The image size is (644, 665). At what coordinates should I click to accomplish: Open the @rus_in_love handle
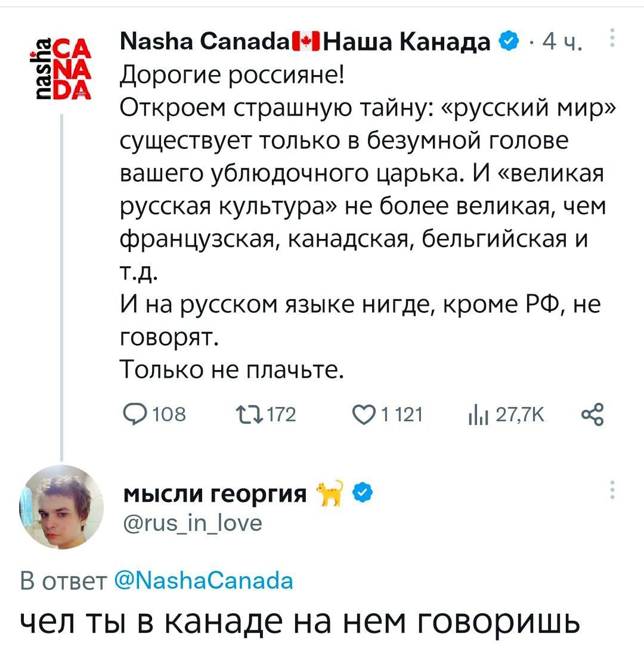pos(192,523)
